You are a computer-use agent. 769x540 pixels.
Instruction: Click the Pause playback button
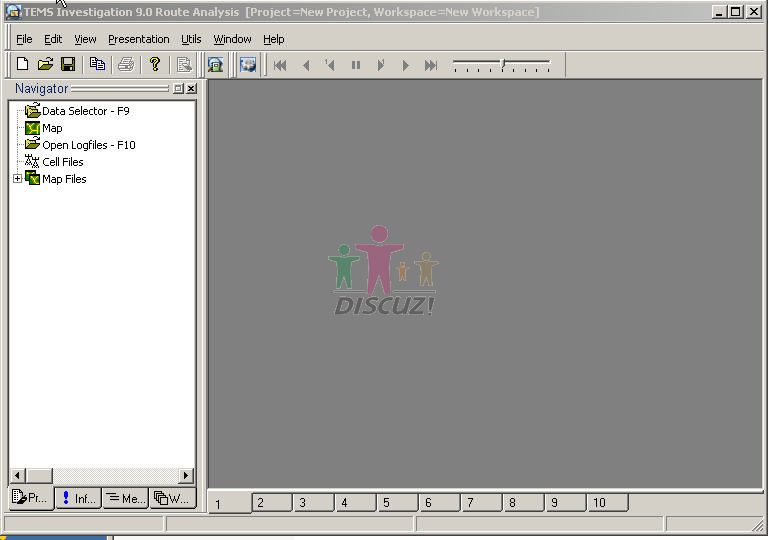pyautogui.click(x=355, y=65)
